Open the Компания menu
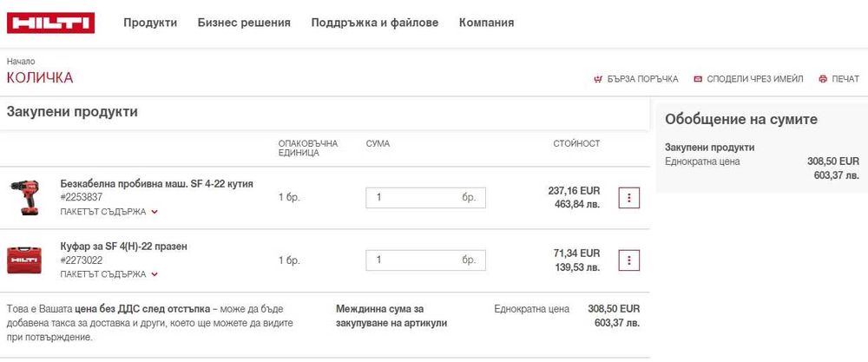The height and width of the screenshot is (362, 868). [486, 23]
